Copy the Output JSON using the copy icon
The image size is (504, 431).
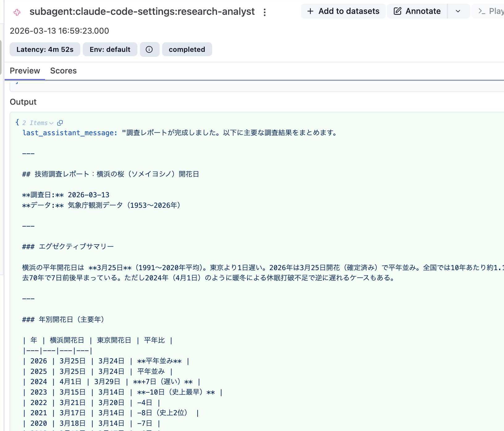(60, 123)
